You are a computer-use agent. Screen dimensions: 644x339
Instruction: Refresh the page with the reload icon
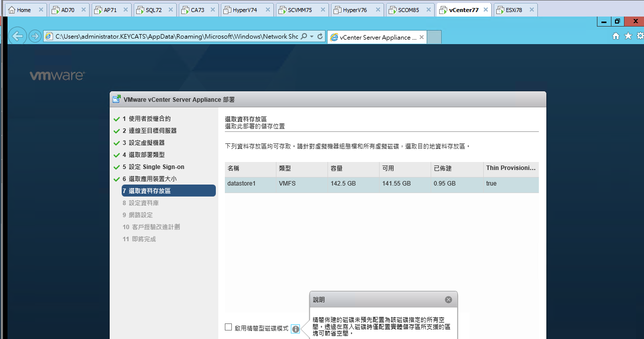320,37
